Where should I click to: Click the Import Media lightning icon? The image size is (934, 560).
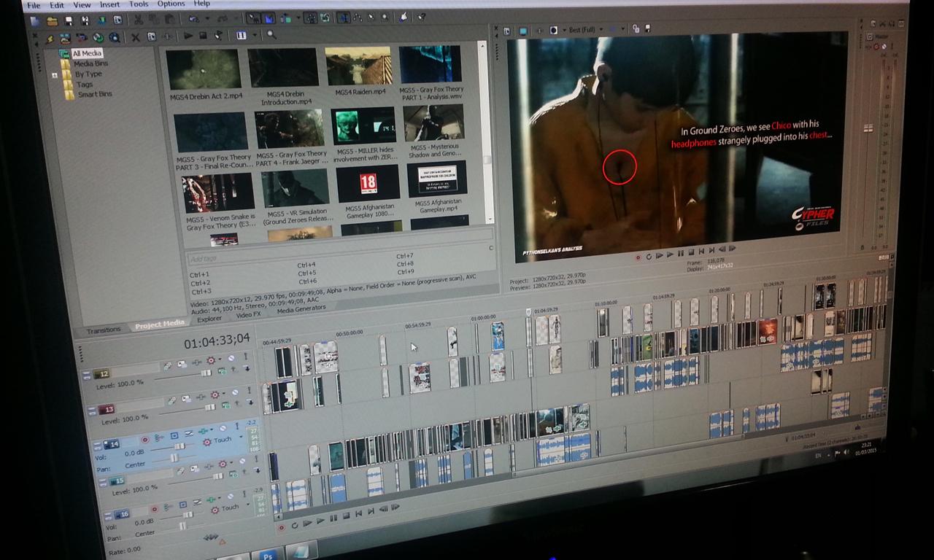tap(49, 38)
